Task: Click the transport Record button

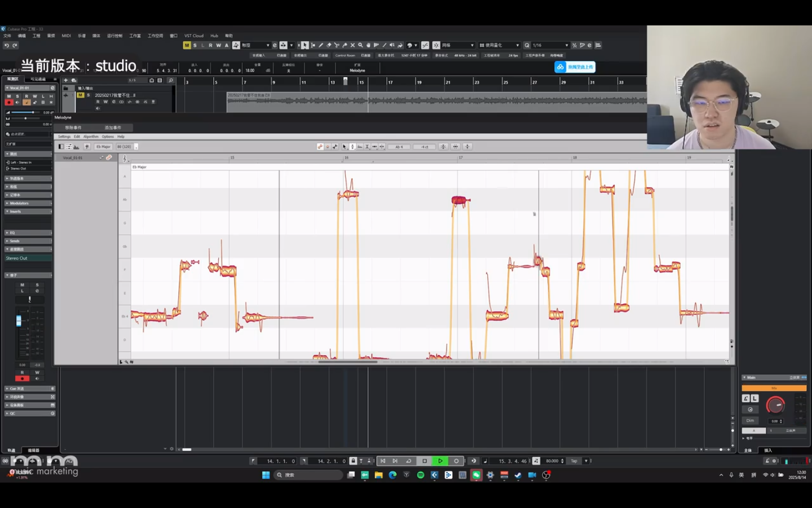Action: [456, 461]
